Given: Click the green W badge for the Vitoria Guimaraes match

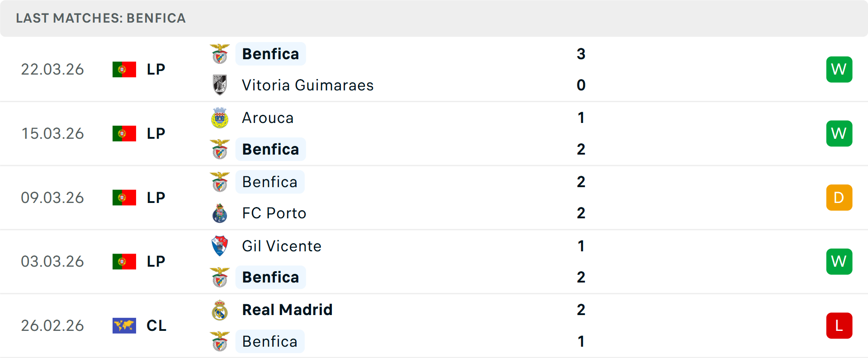Looking at the screenshot, I should pyautogui.click(x=839, y=69).
